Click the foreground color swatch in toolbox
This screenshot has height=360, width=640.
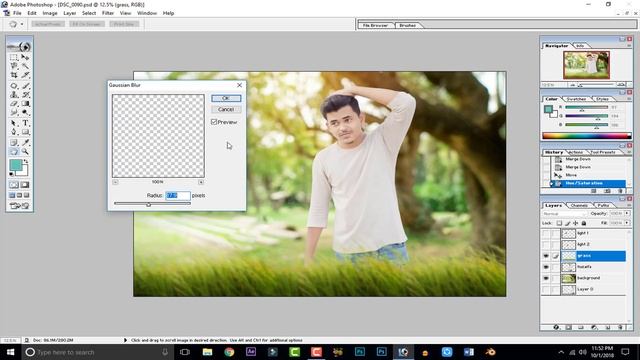coord(16,165)
